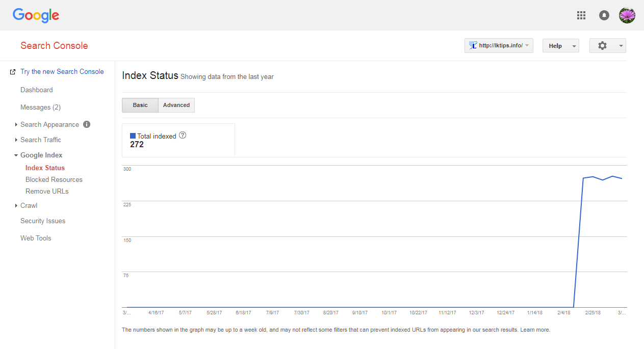
Task: Click the blue Total indexed color swatch
Action: pos(133,136)
